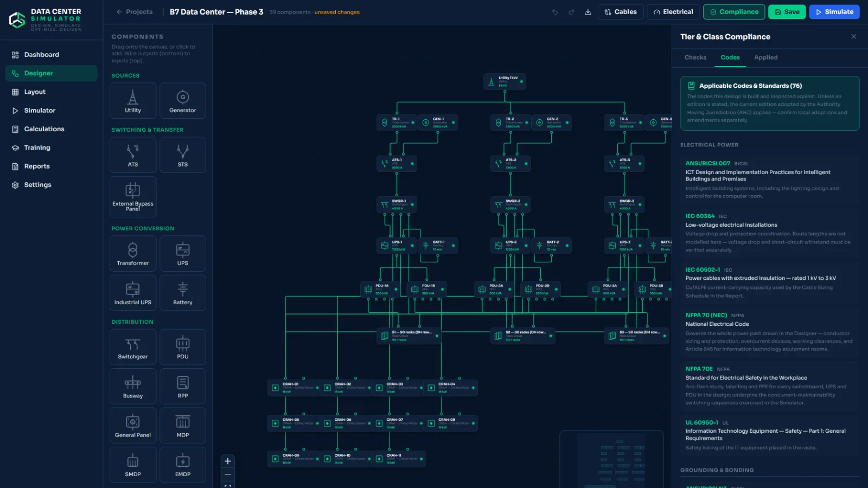Image resolution: width=868 pixels, height=488 pixels.
Task: Redo the last undone change
Action: click(571, 12)
